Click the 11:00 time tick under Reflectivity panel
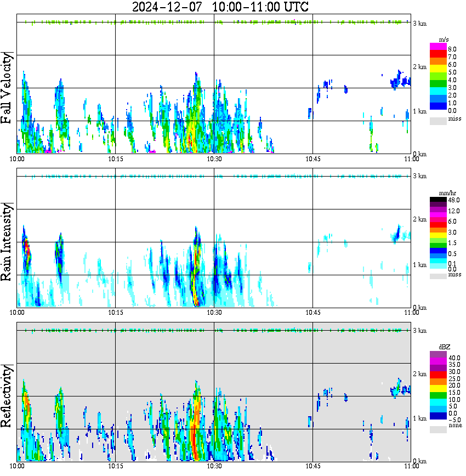This screenshot has width=466, height=476. pos(411,466)
